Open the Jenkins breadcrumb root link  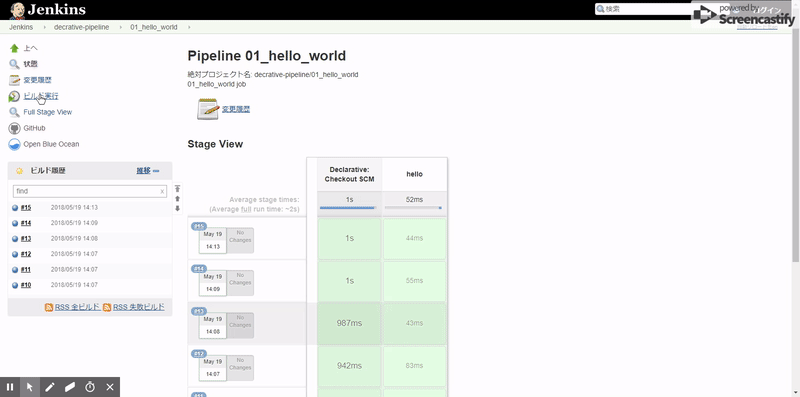coord(21,27)
